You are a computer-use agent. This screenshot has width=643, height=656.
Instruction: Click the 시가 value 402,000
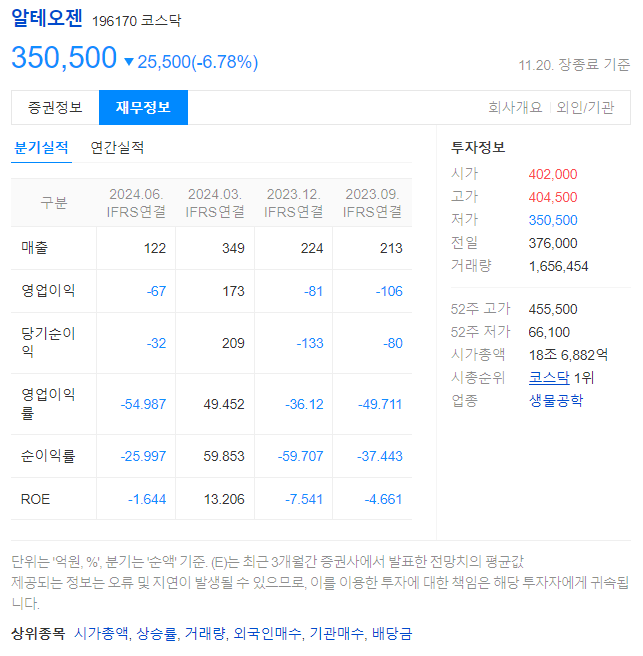click(x=553, y=174)
